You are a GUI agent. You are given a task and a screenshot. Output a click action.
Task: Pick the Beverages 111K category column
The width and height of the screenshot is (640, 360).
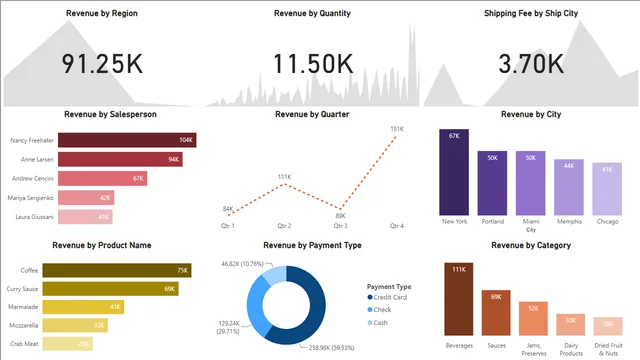tap(459, 299)
